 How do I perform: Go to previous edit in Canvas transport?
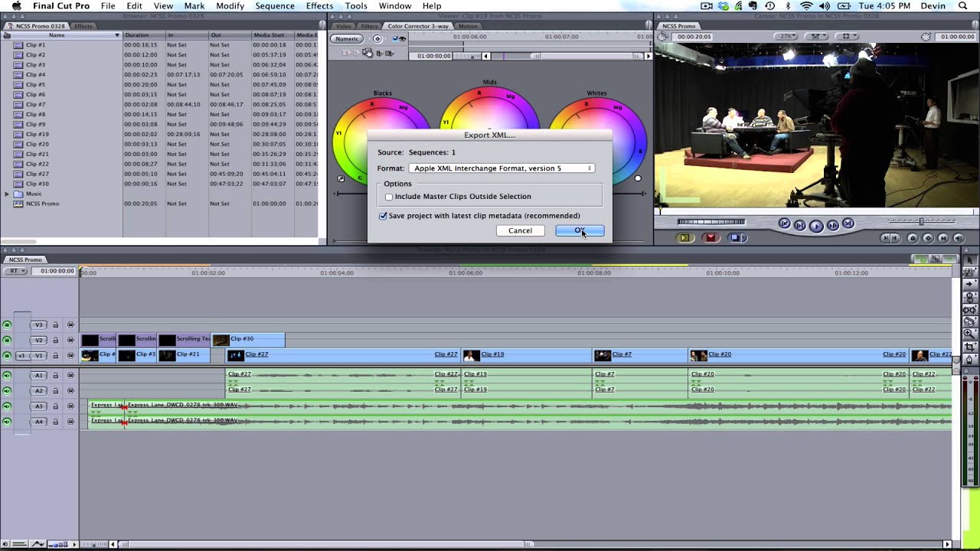[x=785, y=223]
